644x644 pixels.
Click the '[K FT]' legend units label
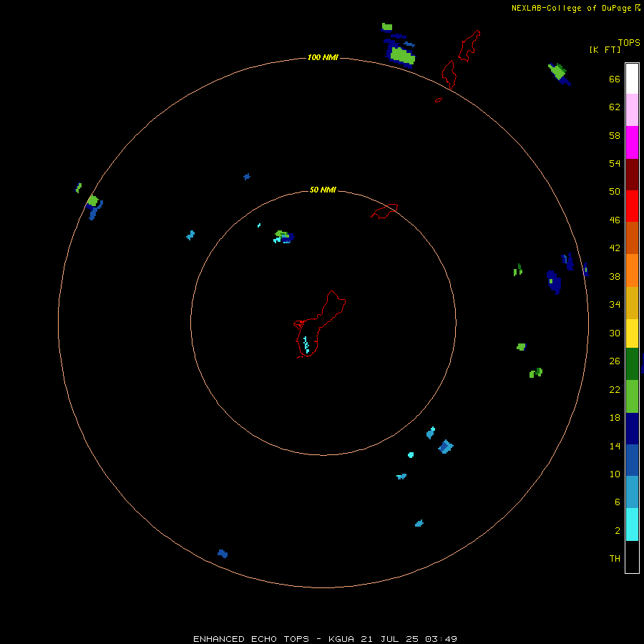point(605,49)
